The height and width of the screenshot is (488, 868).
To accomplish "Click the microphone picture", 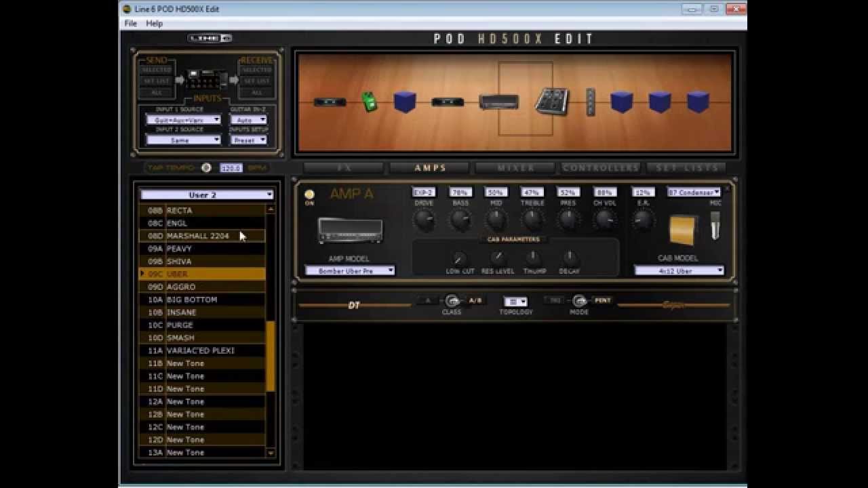I will (715, 226).
